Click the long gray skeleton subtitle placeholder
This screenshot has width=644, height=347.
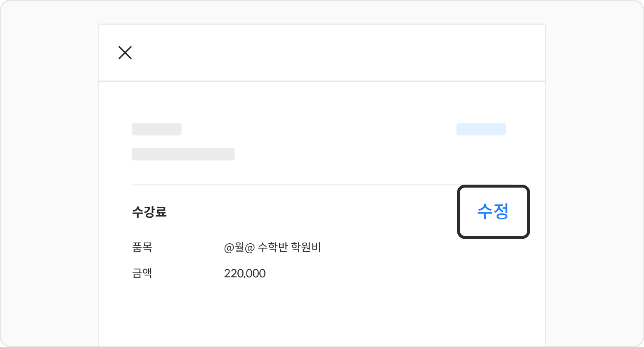183,154
